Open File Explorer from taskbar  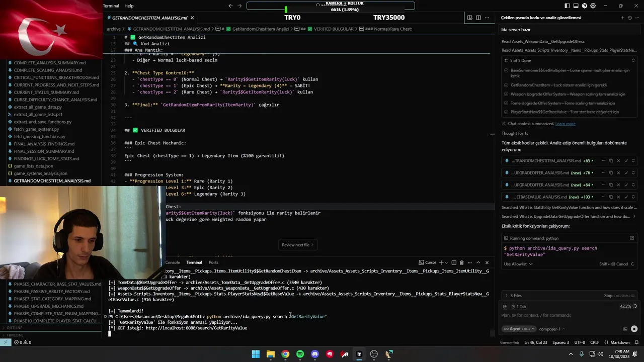(x=271, y=354)
